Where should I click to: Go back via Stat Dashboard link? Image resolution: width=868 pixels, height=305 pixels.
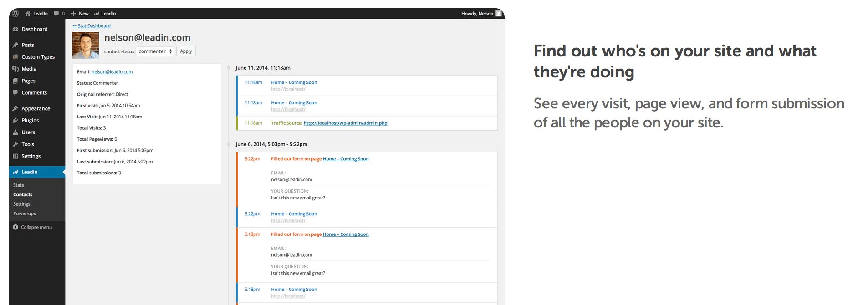point(92,26)
